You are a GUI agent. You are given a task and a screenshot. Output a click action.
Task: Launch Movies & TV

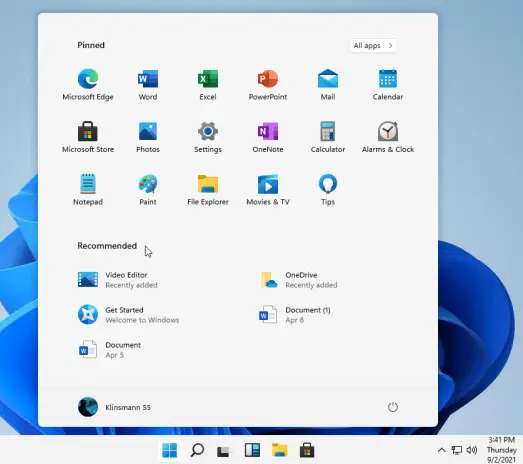268,189
